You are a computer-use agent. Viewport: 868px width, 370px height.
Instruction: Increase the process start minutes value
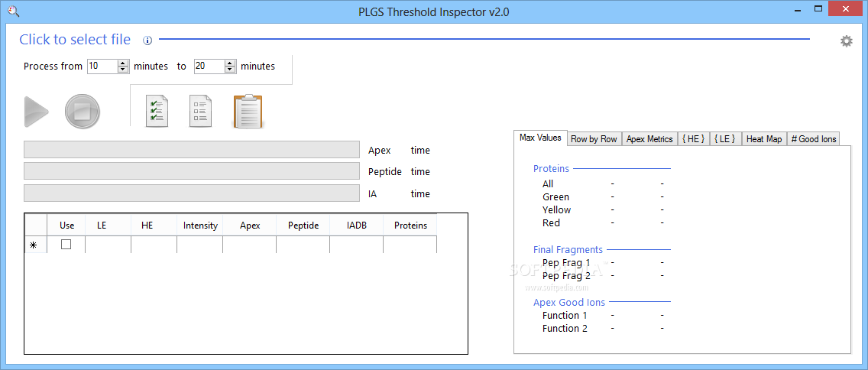click(124, 63)
